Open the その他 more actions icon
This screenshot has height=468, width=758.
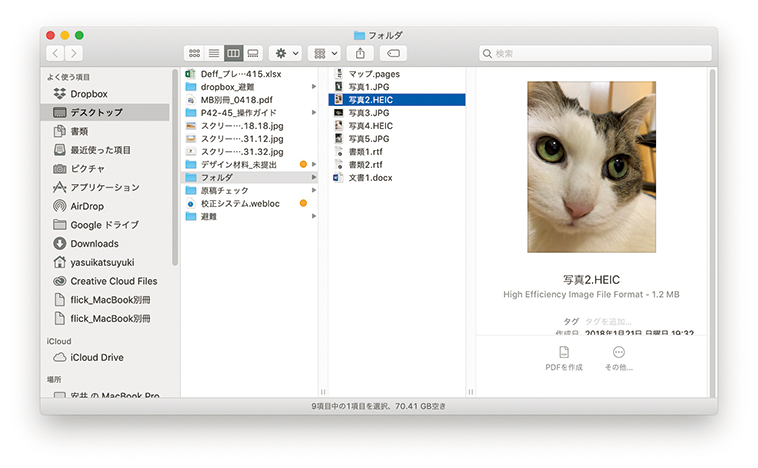click(x=619, y=352)
